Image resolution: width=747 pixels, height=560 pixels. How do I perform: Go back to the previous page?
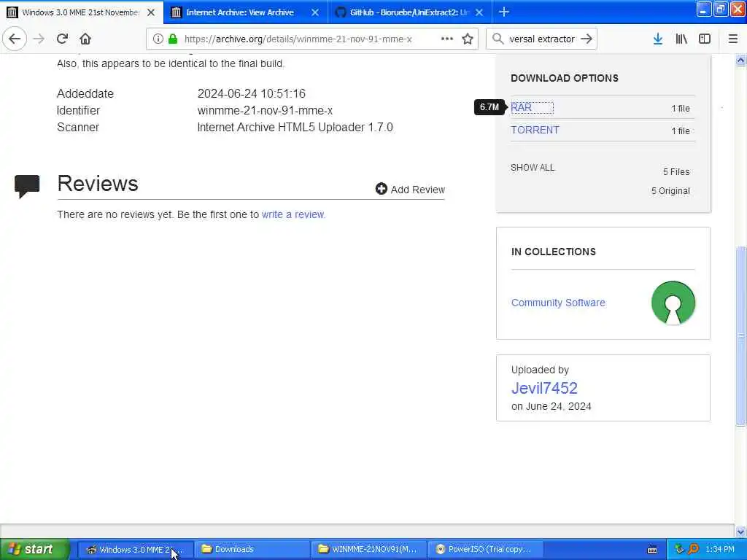(x=15, y=39)
